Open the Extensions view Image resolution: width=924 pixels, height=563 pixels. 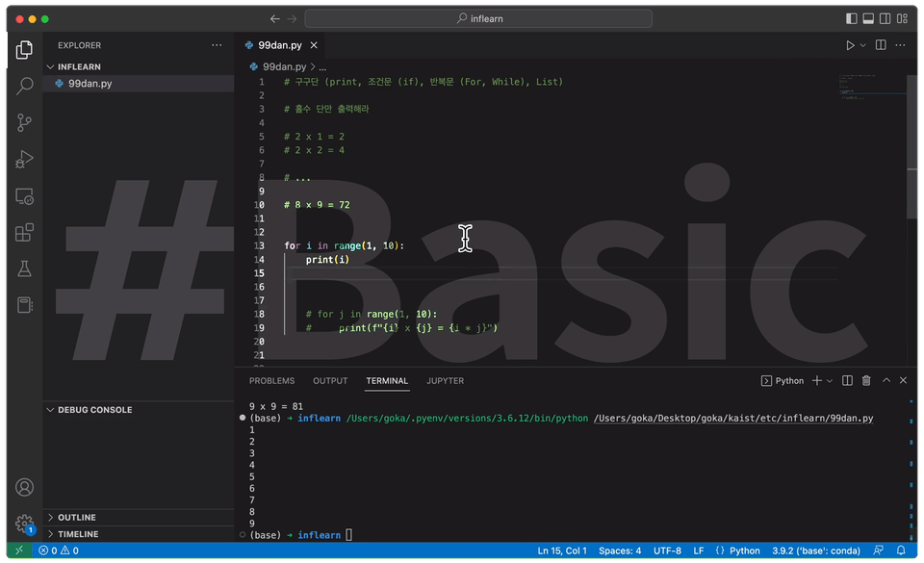pos(24,233)
